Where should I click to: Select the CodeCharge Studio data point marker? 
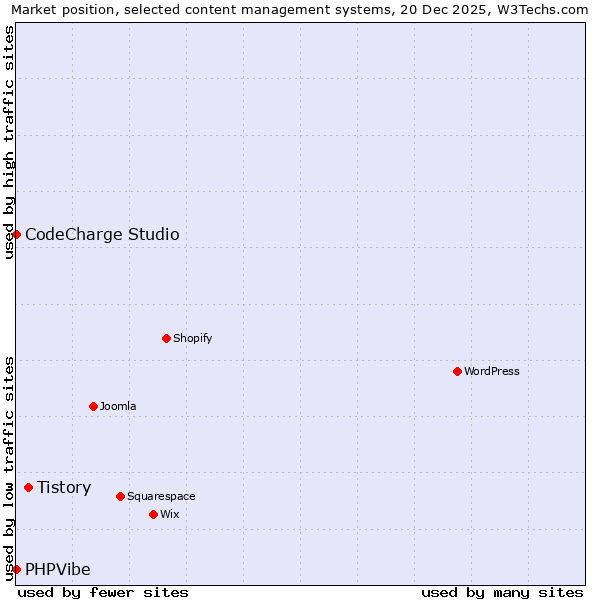(16, 234)
